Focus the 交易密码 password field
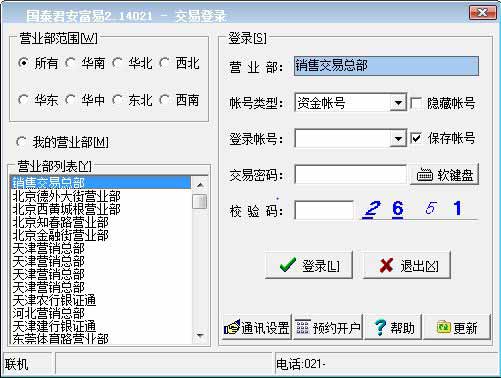This screenshot has height=378, width=501. pyautogui.click(x=350, y=174)
